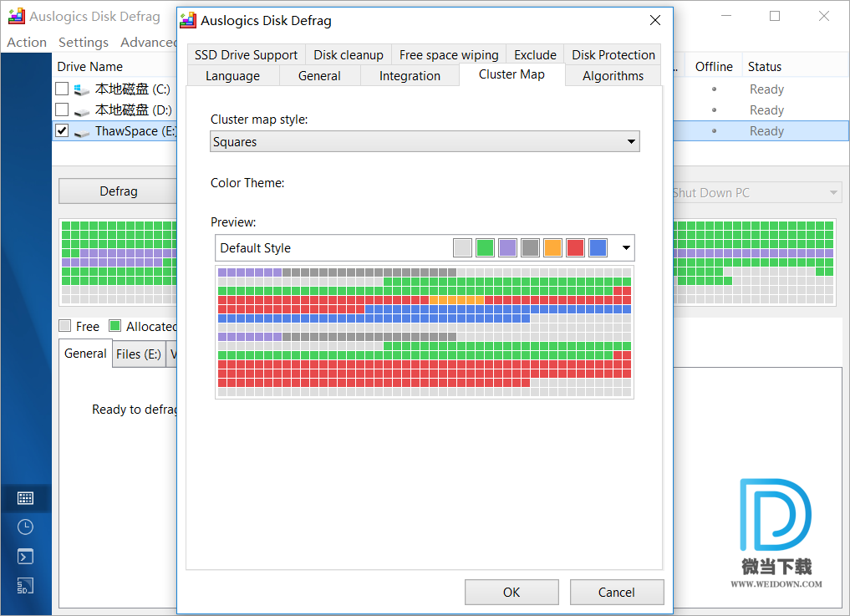Open the Advanced menu

(149, 43)
